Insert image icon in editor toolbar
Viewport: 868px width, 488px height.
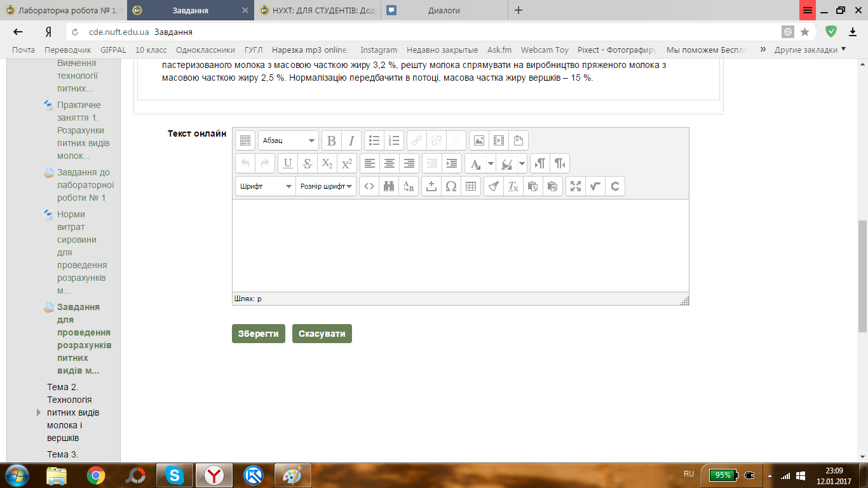pos(479,140)
